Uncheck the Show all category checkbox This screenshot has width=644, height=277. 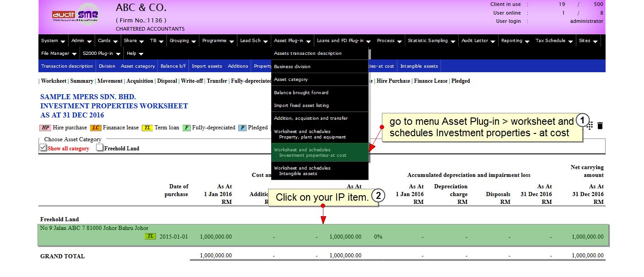43,148
